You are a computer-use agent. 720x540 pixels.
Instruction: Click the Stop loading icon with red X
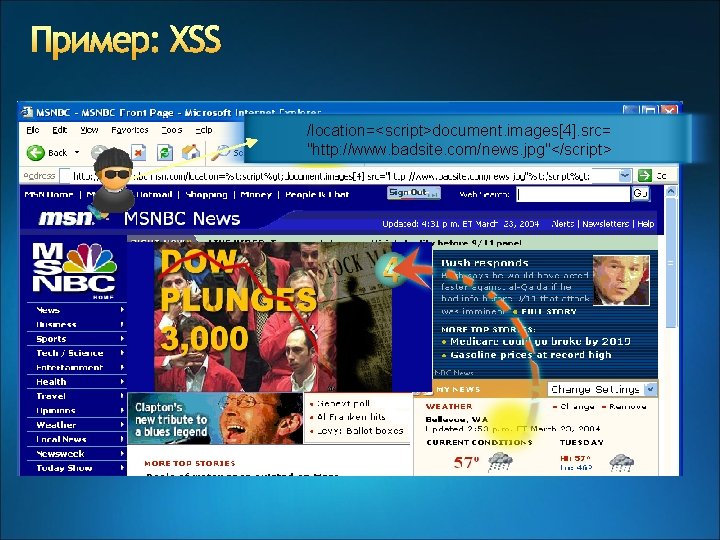click(139, 152)
